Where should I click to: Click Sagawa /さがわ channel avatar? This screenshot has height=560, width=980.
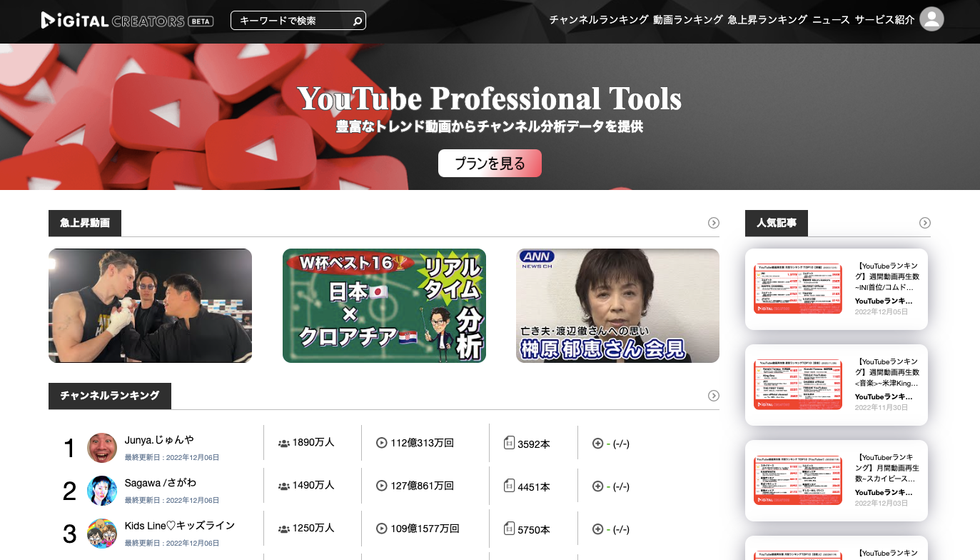pyautogui.click(x=102, y=491)
